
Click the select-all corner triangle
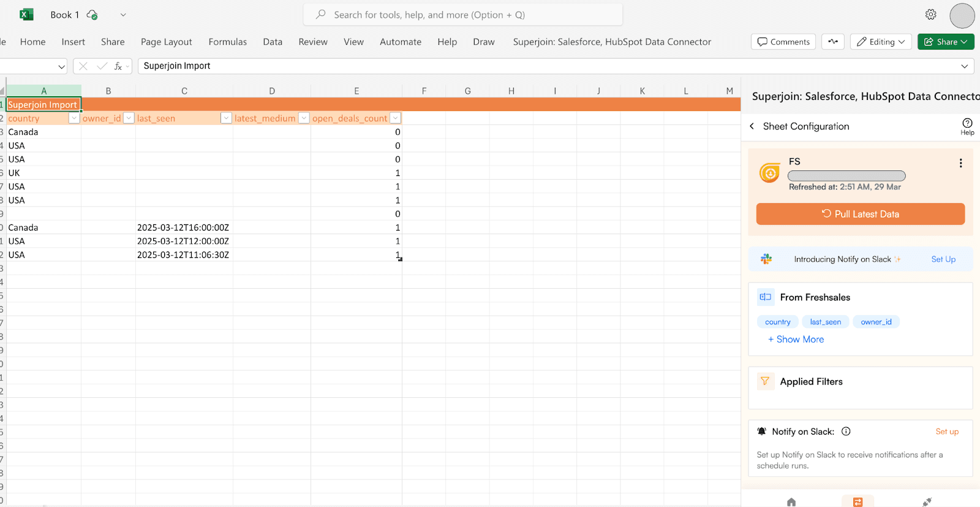pyautogui.click(x=2, y=91)
